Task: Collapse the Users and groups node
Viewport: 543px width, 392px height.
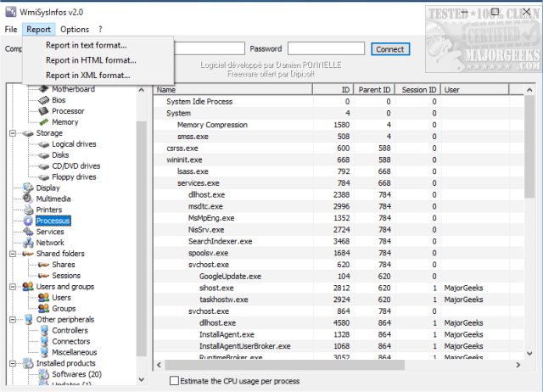Action: (x=13, y=287)
